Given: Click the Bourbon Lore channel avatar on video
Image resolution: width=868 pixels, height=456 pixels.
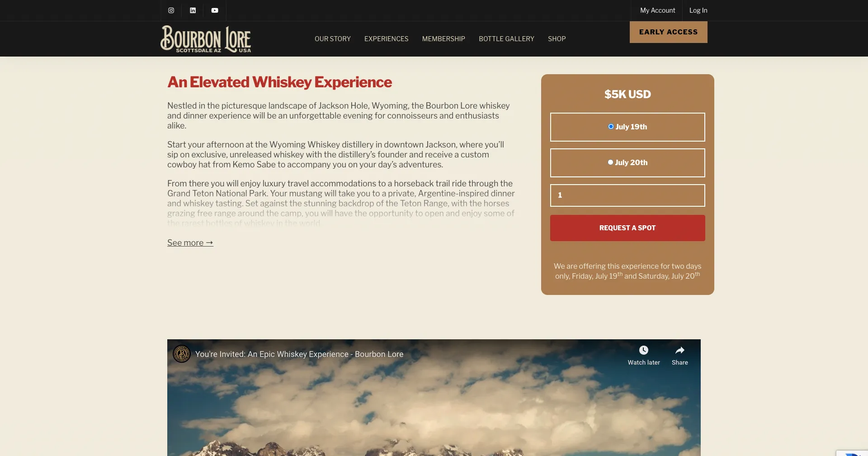Looking at the screenshot, I should 182,354.
